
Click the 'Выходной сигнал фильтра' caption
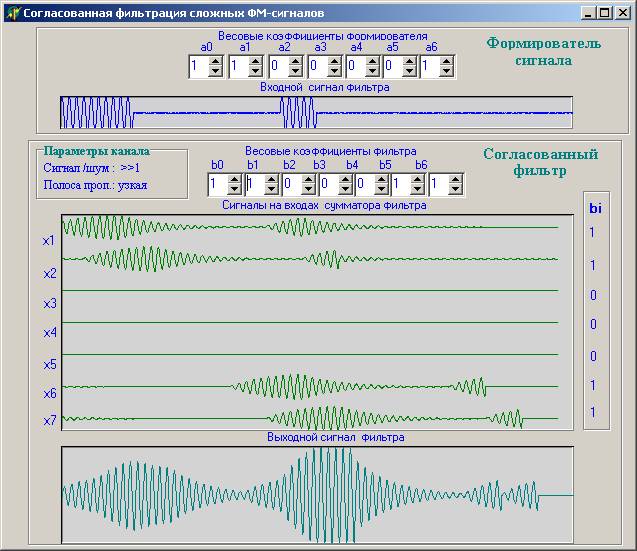pyautogui.click(x=336, y=438)
